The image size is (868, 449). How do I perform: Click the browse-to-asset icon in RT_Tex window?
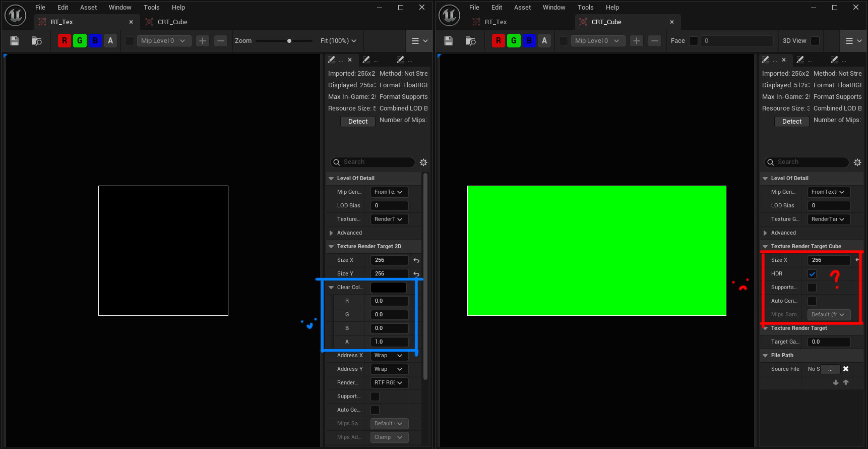[36, 41]
